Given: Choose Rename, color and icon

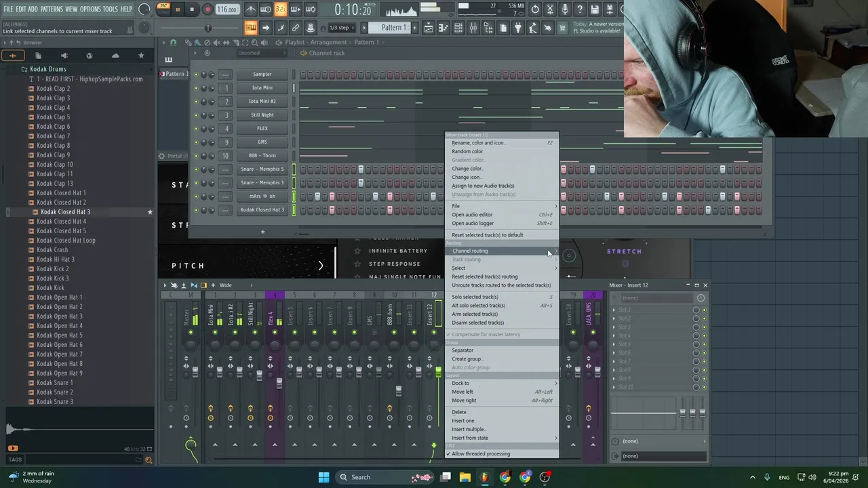Looking at the screenshot, I should [x=502, y=143].
